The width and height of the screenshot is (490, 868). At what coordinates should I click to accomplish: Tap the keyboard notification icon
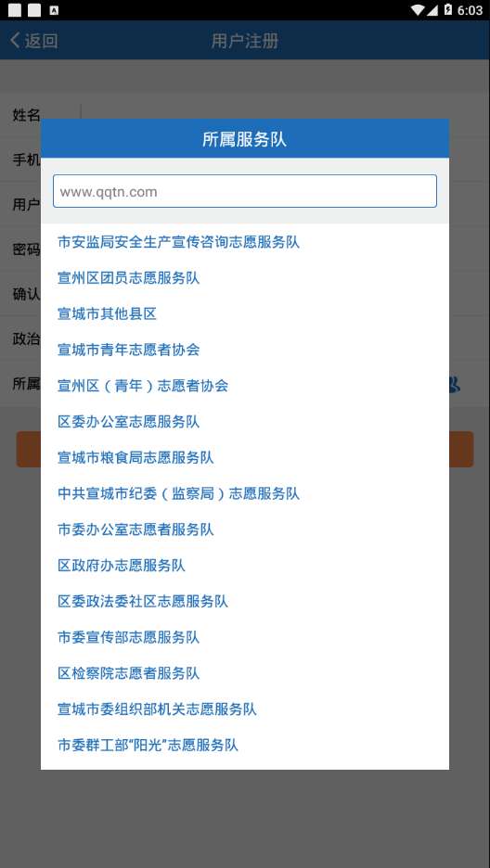click(x=54, y=10)
